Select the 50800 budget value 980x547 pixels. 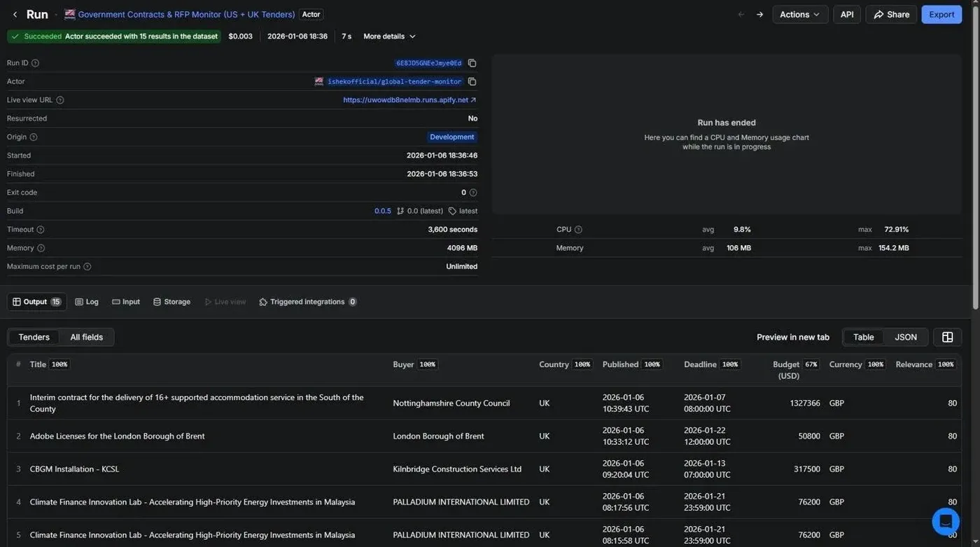coord(809,436)
